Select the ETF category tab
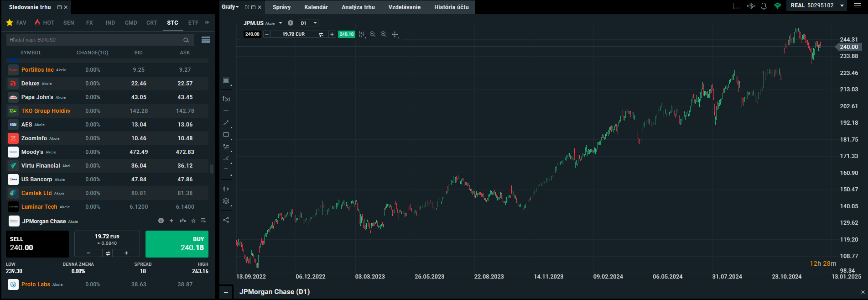Image resolution: width=868 pixels, height=300 pixels. (x=193, y=22)
